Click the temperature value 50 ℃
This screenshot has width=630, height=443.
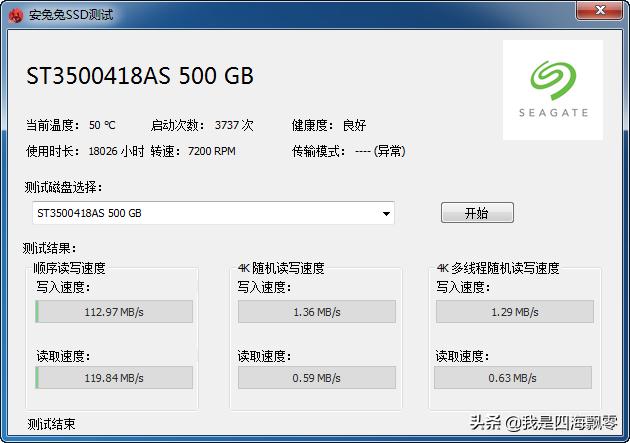click(x=102, y=125)
